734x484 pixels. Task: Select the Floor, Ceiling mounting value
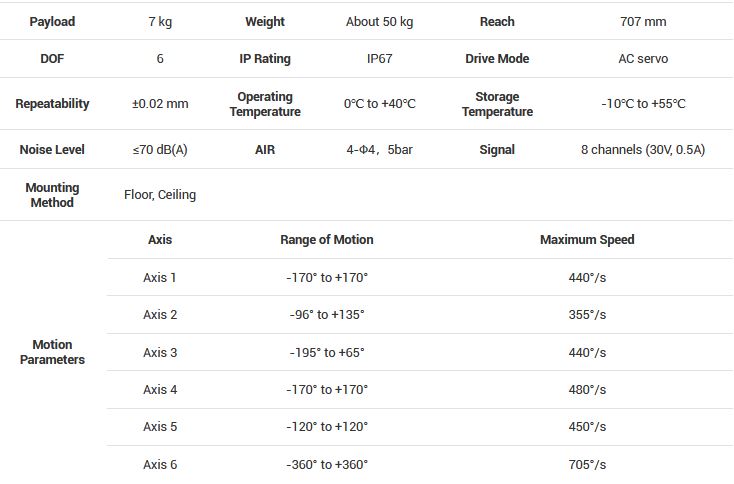click(x=160, y=195)
